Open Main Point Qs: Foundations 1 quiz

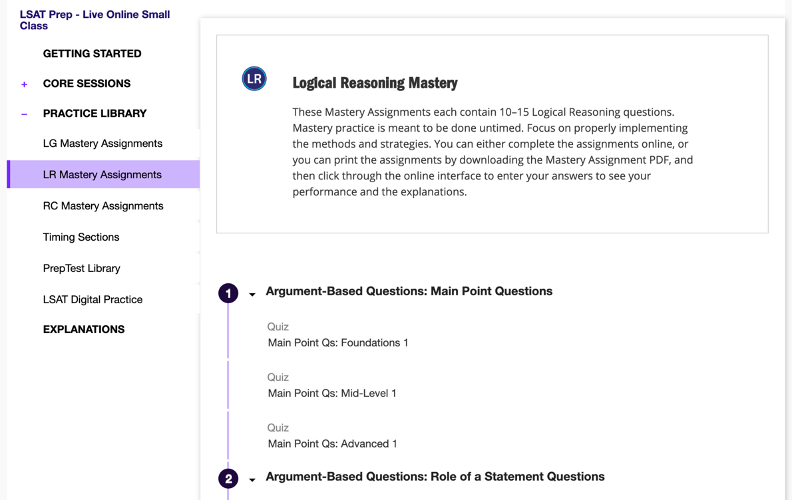pyautogui.click(x=337, y=342)
